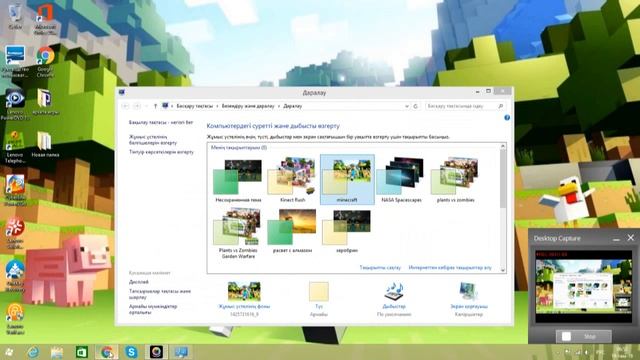Viewport: 640px width, 360px height.
Task: Click the help question mark icon
Action: [x=507, y=118]
